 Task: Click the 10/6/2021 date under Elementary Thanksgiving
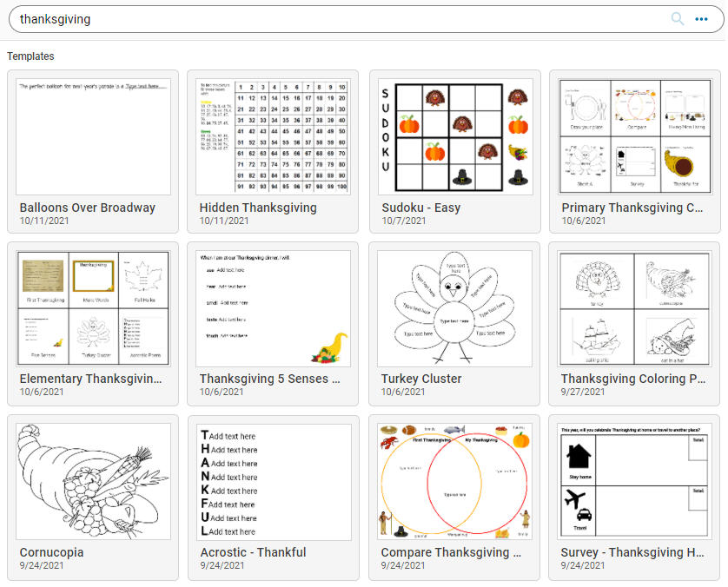42,392
